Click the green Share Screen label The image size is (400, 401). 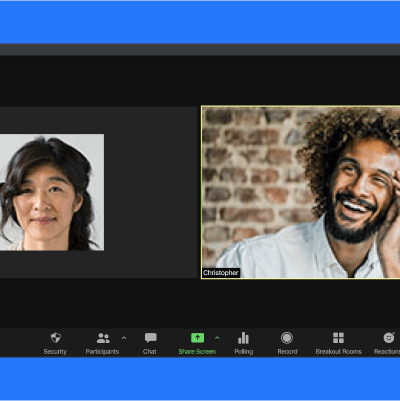point(197,351)
